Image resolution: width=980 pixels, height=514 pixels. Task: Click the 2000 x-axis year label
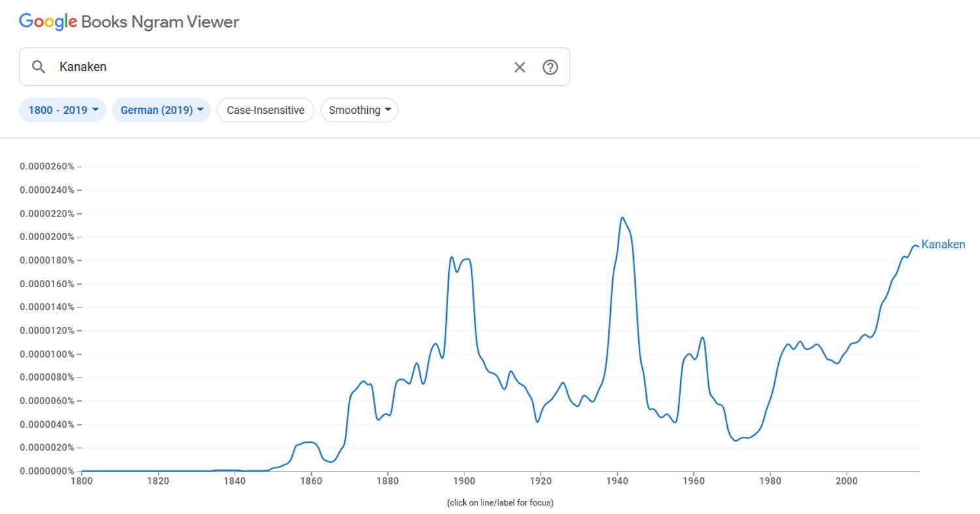coord(847,481)
